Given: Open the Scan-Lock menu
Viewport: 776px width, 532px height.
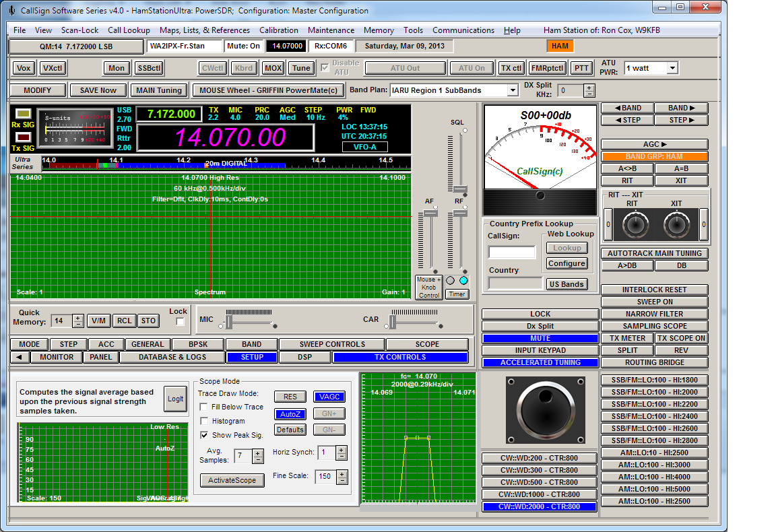Looking at the screenshot, I should point(79,30).
